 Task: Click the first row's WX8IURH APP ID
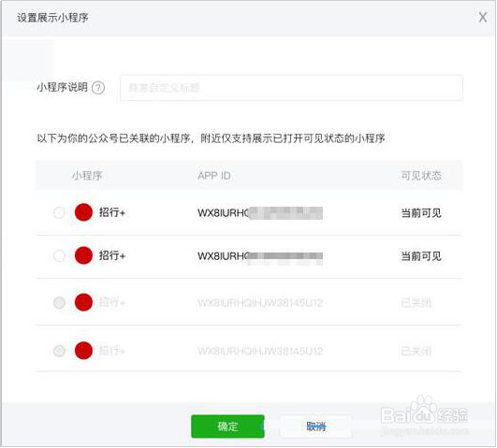click(x=260, y=213)
